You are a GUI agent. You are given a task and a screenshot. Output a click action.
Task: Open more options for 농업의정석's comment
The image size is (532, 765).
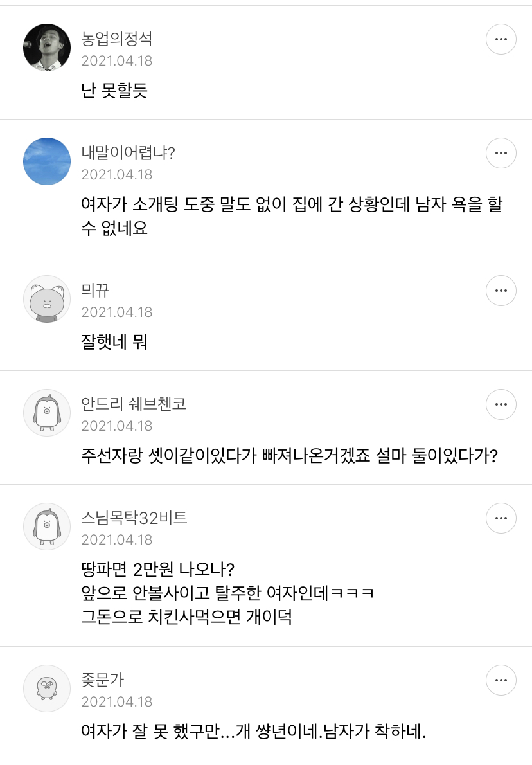[x=501, y=40]
